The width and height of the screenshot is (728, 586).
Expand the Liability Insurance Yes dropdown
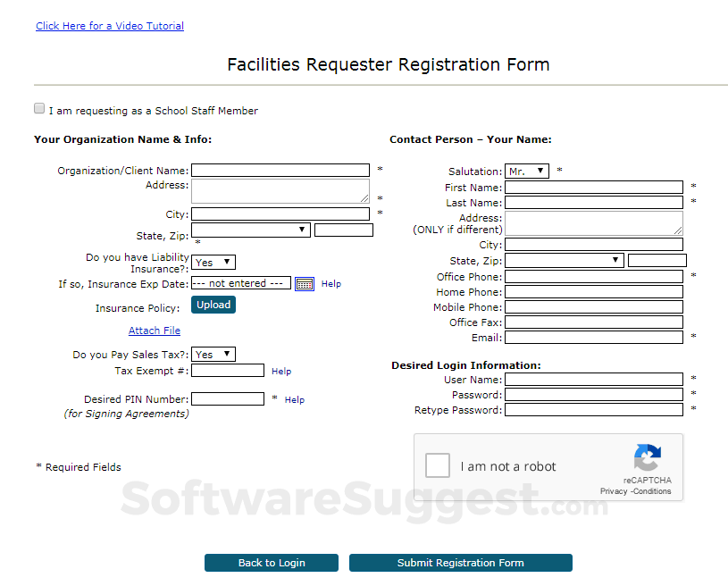213,263
